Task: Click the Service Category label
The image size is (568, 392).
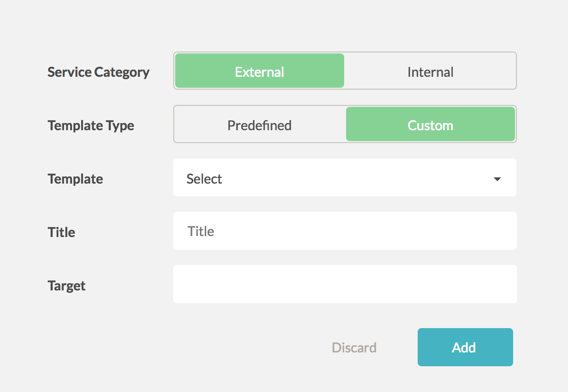Action: coord(98,72)
